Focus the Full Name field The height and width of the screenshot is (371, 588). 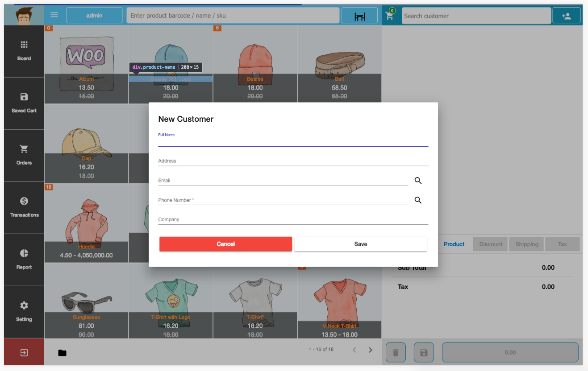293,141
